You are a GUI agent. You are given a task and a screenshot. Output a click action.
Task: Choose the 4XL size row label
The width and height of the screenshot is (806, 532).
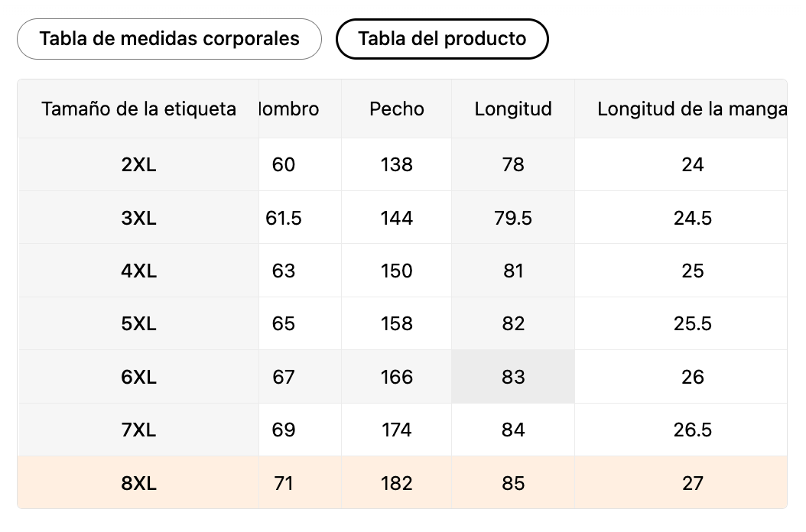[138, 271]
